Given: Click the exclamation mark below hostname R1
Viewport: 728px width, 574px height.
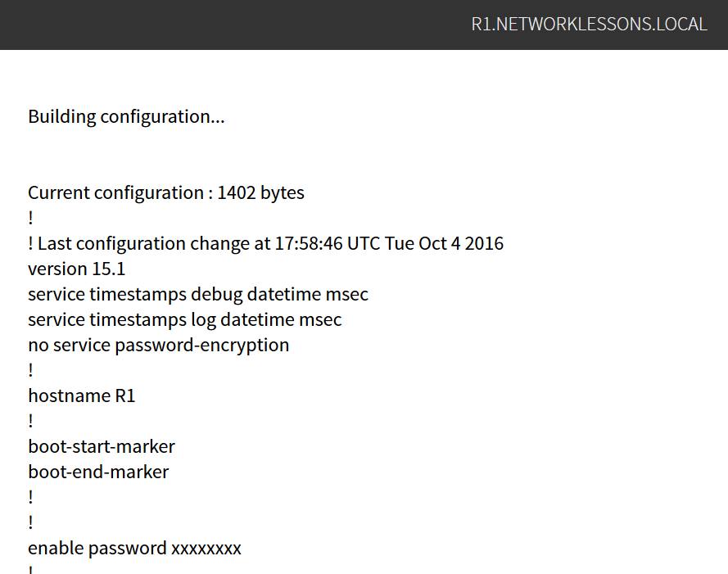Looking at the screenshot, I should (x=30, y=421).
